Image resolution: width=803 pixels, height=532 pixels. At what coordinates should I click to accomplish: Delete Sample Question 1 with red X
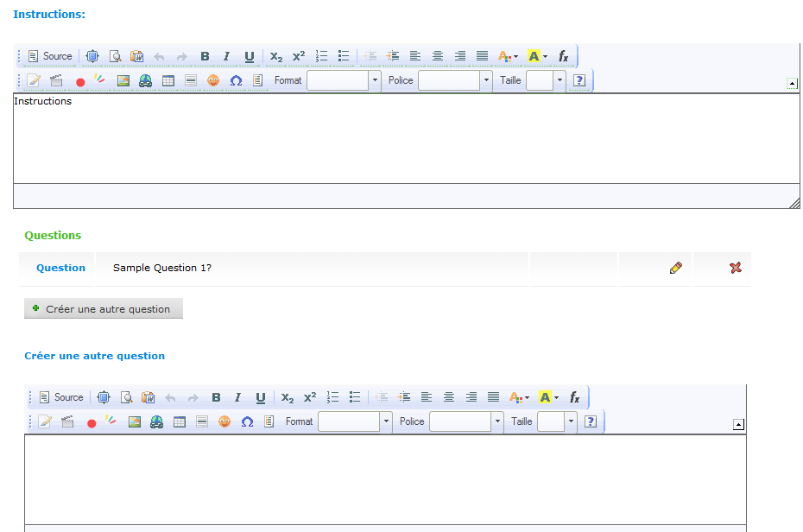point(736,268)
